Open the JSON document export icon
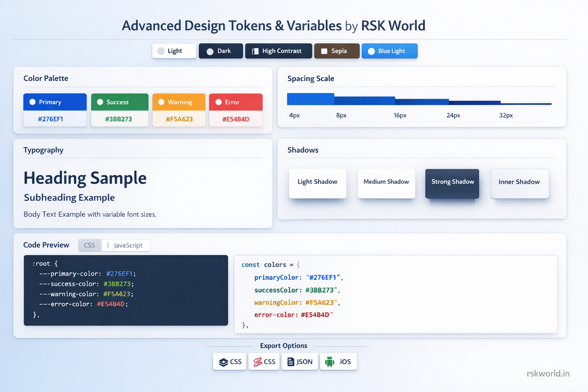Screen dimensions: 588x392 click(291, 361)
